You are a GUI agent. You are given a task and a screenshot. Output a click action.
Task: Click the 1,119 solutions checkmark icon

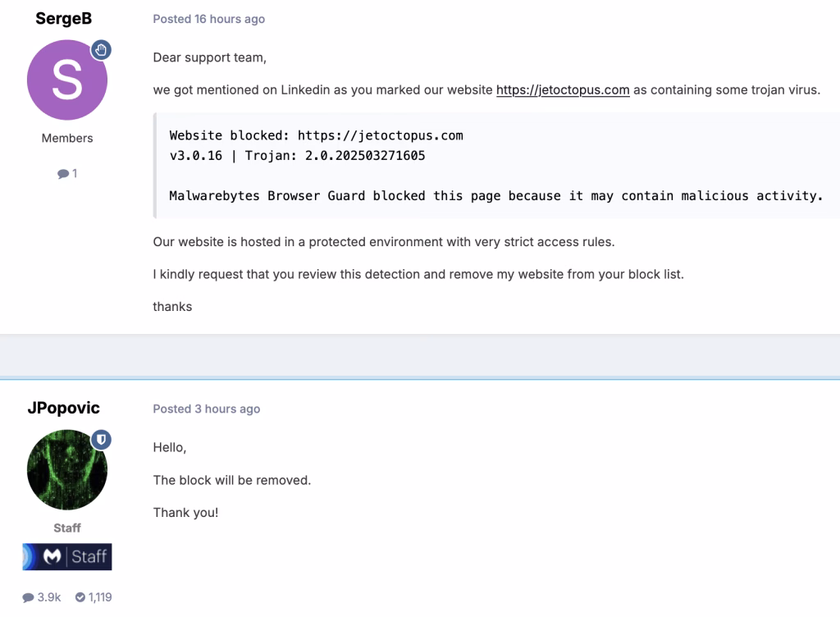click(x=80, y=597)
